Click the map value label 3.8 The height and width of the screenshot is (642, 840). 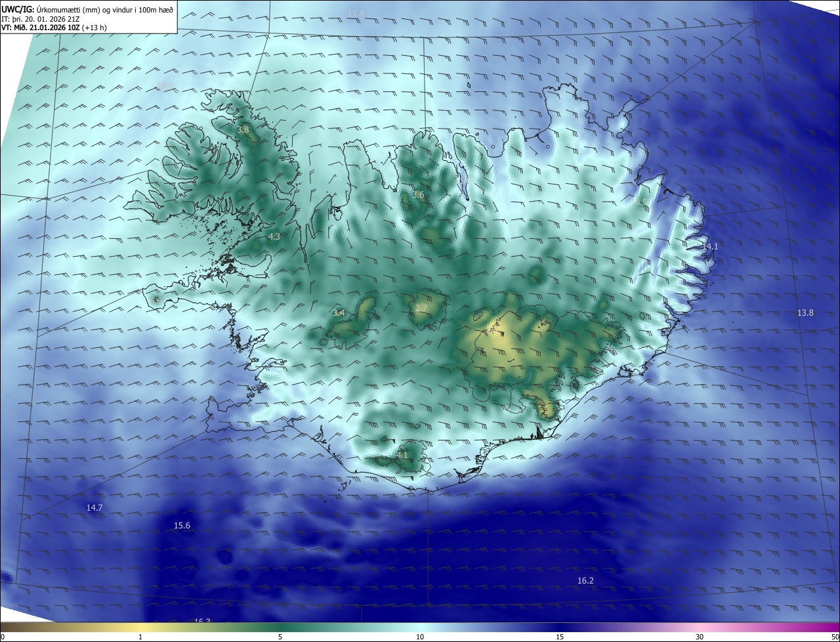pos(243,130)
